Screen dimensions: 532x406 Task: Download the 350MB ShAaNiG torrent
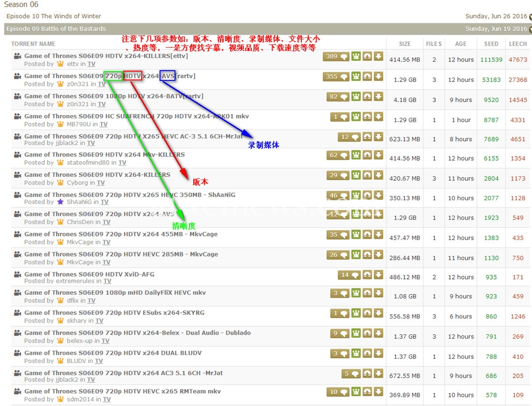(378, 195)
